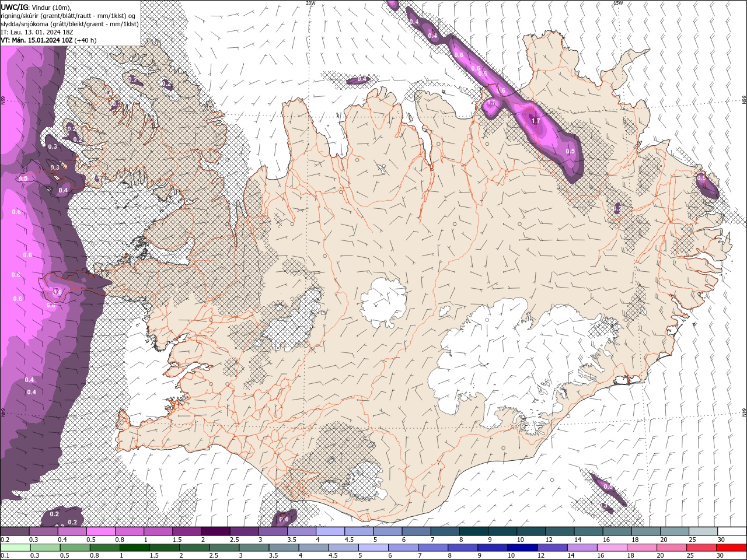Pick the bright red lower legend swatch after 30
This screenshot has height=560, width=747.
[732, 548]
